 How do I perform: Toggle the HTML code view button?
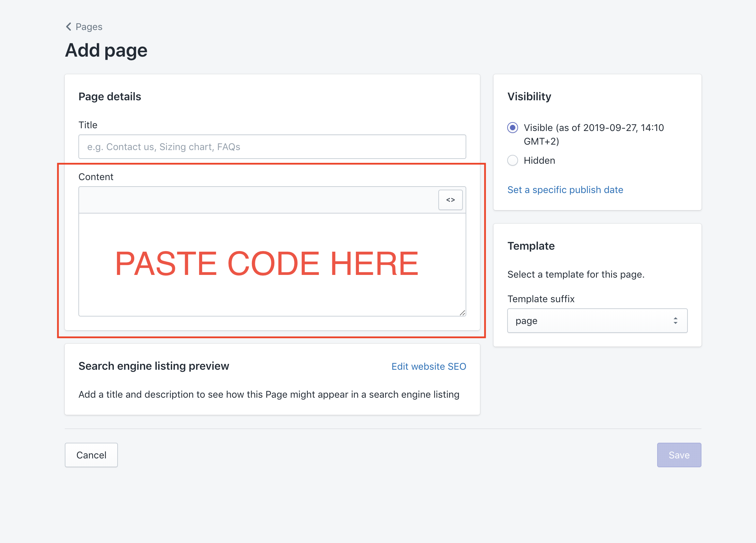[x=450, y=200]
